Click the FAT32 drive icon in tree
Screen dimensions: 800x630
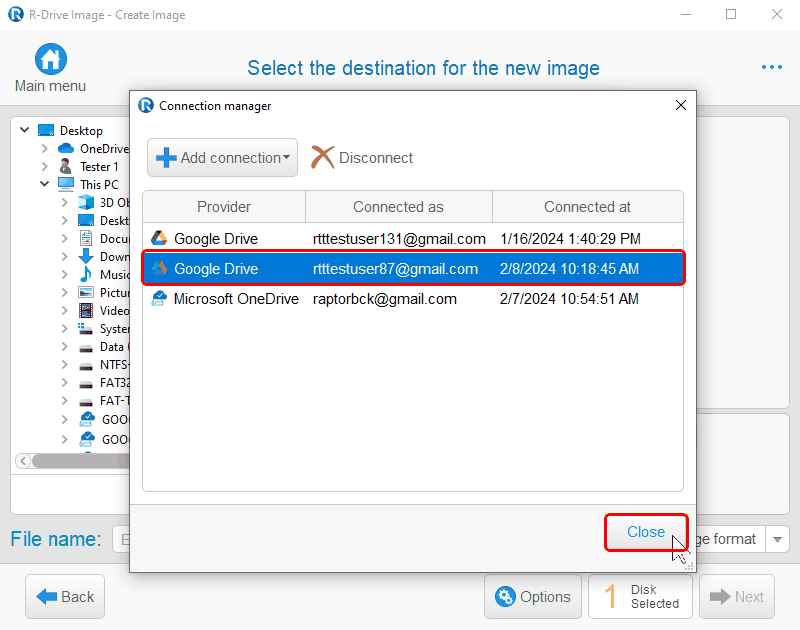point(86,384)
